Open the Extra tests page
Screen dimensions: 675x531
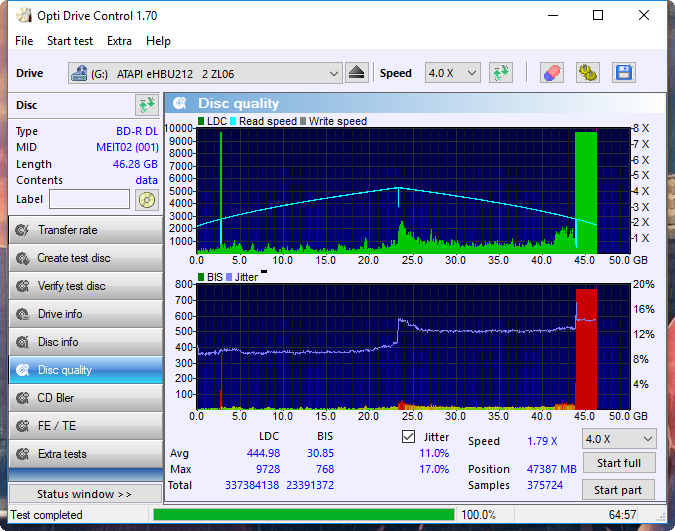pos(86,454)
